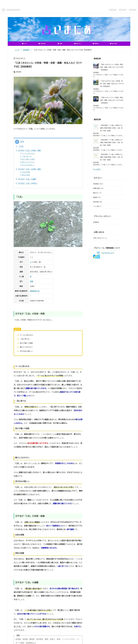Open the TOP menu item
This screenshot has width=138, height=644.
[x=24, y=43]
